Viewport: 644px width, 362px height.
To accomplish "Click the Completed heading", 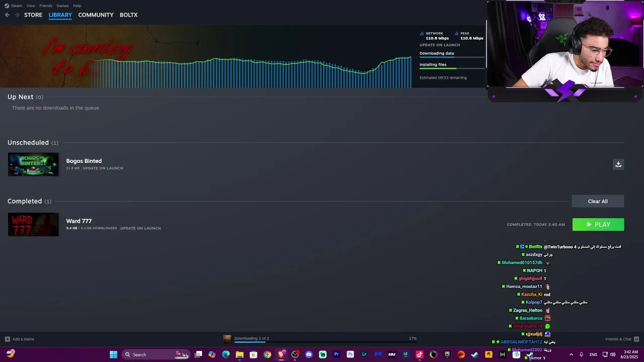I will point(25,201).
